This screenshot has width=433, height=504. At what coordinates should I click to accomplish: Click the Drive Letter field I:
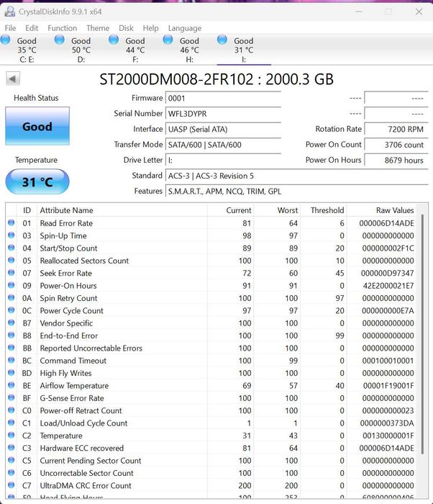click(223, 160)
